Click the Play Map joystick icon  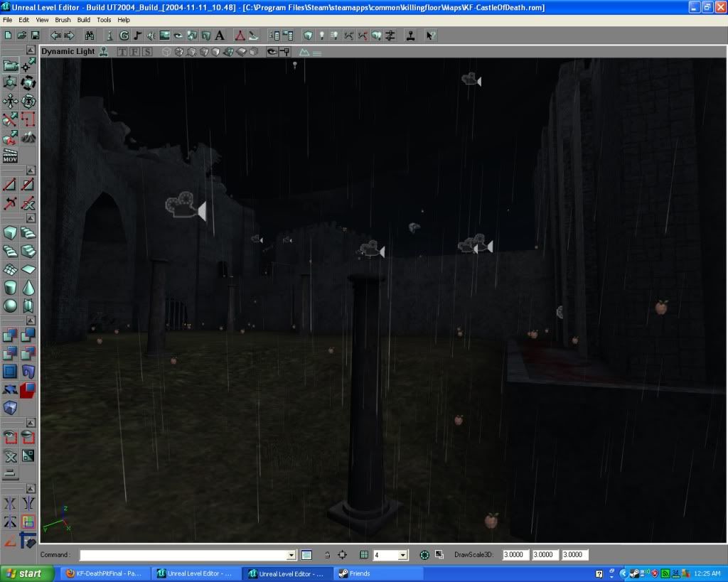click(410, 35)
